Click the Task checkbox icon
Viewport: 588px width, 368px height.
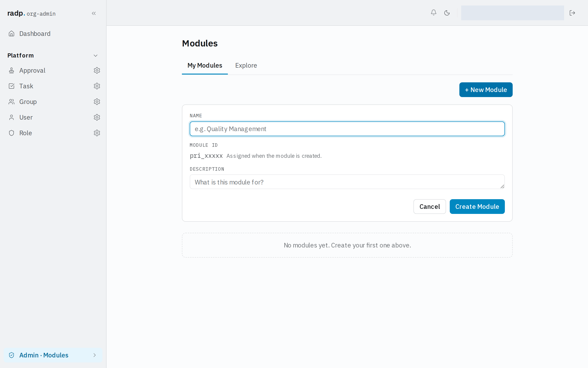(x=11, y=86)
